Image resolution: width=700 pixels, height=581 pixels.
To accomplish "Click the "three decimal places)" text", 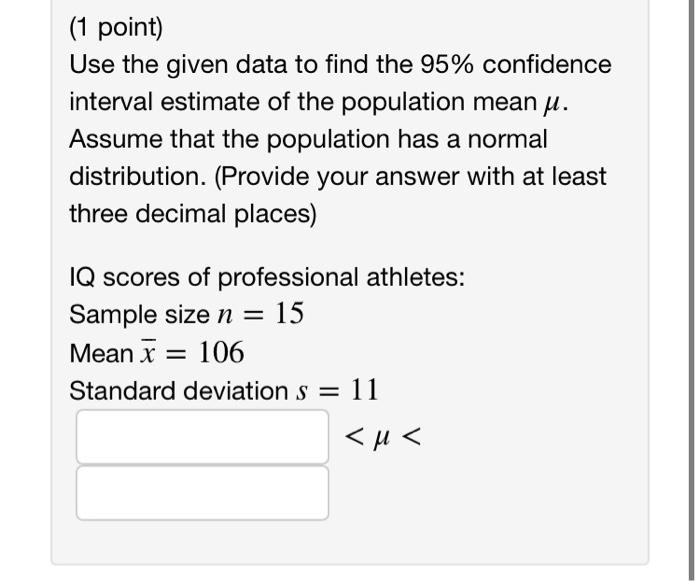I will pyautogui.click(x=193, y=214).
